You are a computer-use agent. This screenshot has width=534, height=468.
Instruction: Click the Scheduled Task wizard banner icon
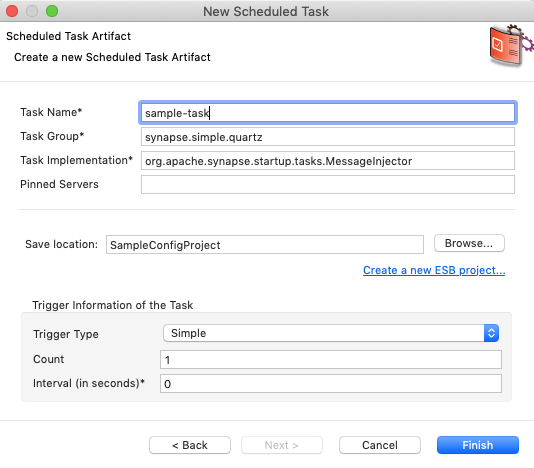pos(511,46)
